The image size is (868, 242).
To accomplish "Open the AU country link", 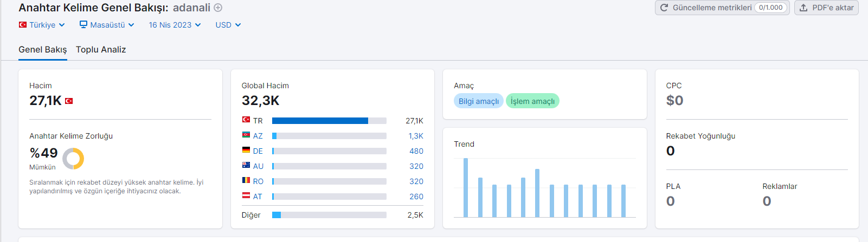I will (x=258, y=166).
